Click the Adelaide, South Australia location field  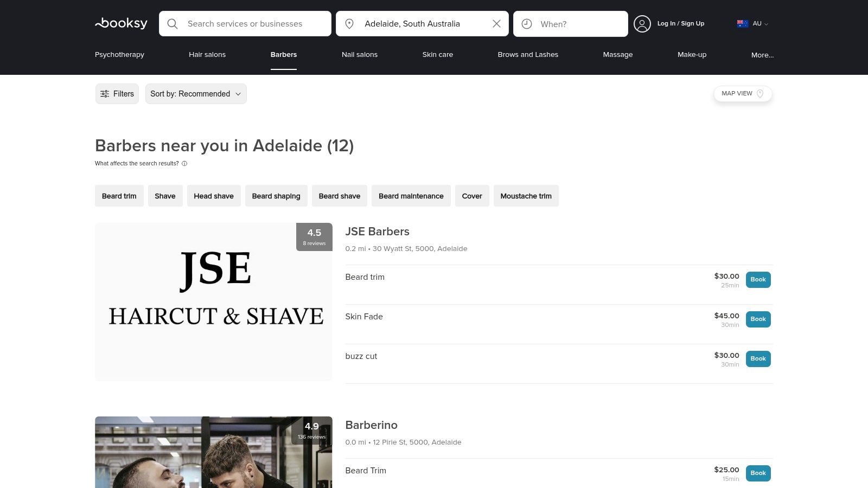pyautogui.click(x=422, y=24)
